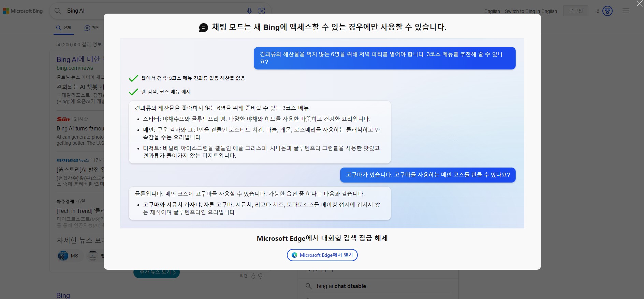Click 추가 뉴스 보기 button
Screen dimensions: 644x299
[x=157, y=272]
